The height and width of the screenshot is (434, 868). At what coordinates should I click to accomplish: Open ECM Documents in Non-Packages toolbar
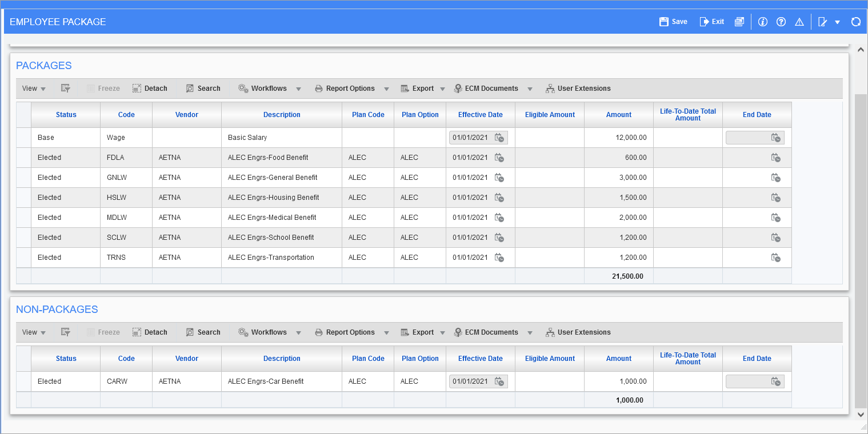click(x=486, y=332)
